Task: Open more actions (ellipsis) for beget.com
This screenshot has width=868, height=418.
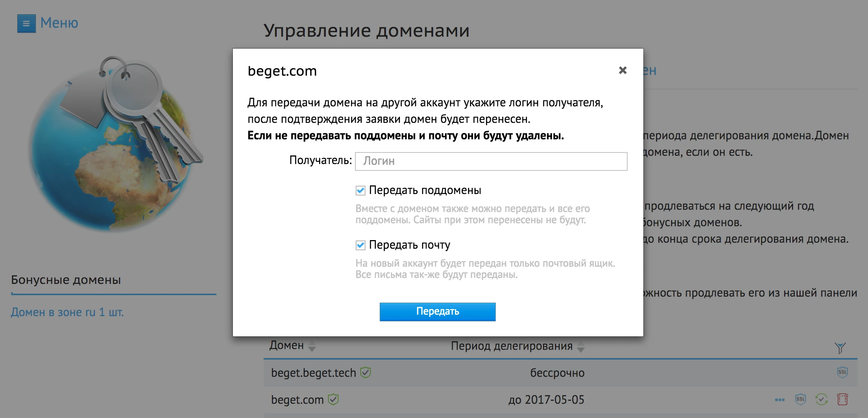Action: (x=780, y=400)
